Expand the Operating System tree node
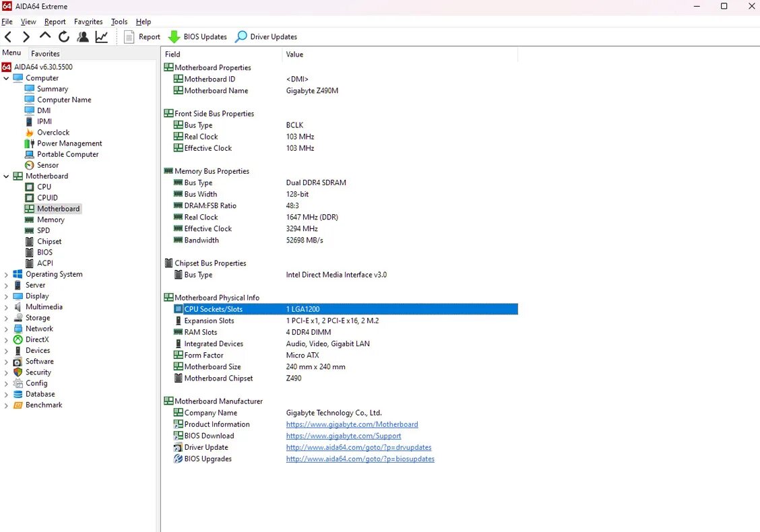This screenshot has width=760, height=532. tap(6, 274)
